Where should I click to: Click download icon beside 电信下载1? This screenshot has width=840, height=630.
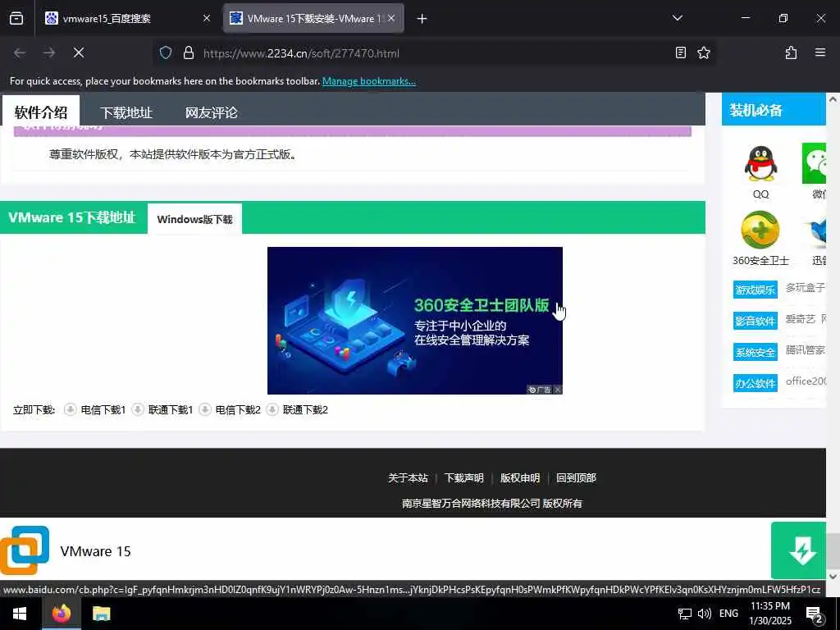click(x=71, y=410)
